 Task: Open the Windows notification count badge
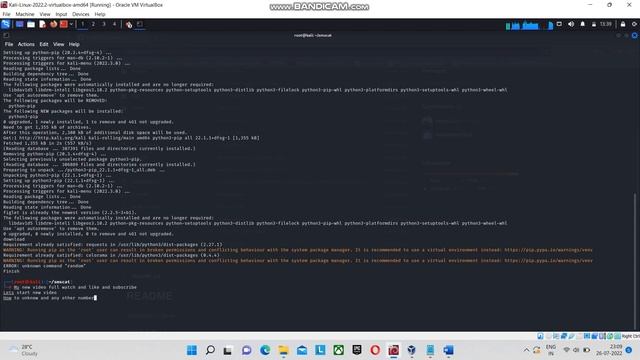(x=629, y=350)
